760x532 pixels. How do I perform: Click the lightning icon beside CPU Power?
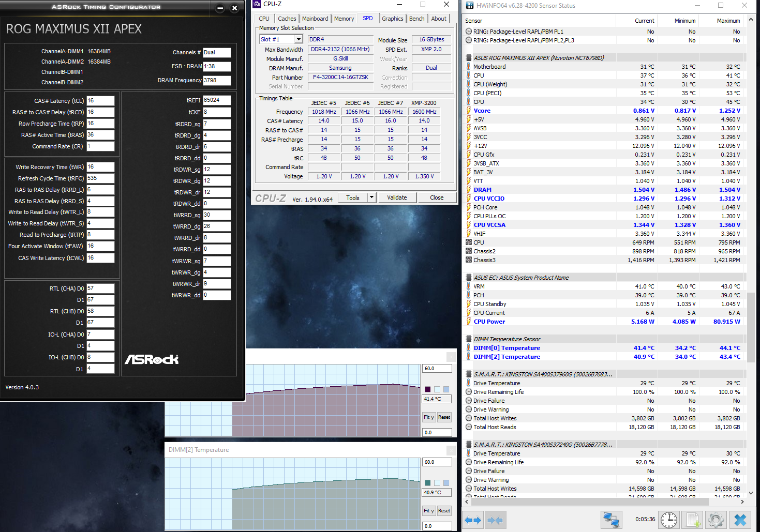469,322
